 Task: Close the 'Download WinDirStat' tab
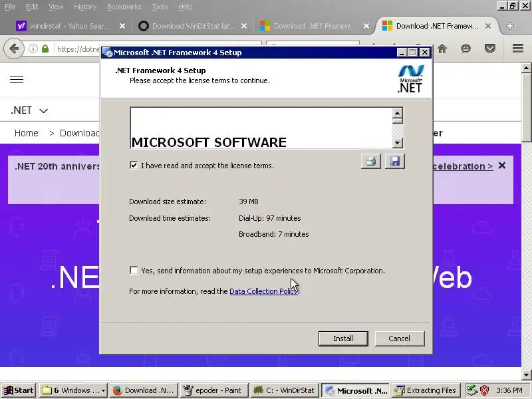(244, 26)
